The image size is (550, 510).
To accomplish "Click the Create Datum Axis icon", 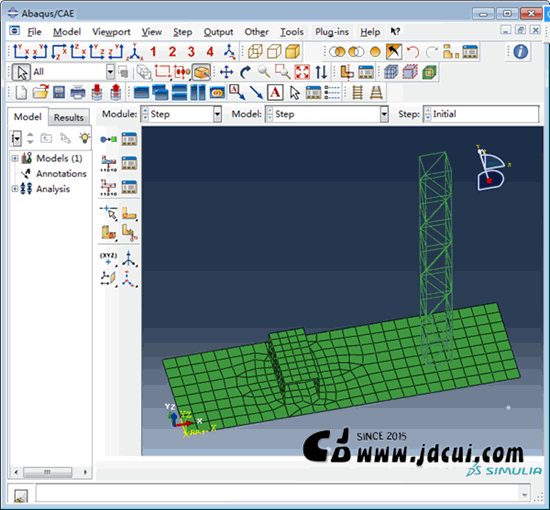I will pyautogui.click(x=129, y=259).
